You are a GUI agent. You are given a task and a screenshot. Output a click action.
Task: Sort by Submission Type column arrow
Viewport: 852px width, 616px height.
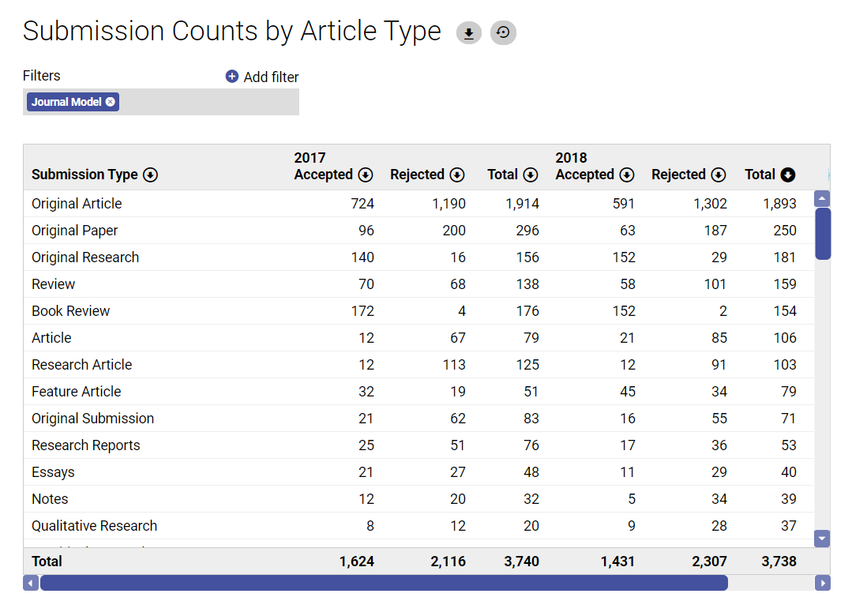[150, 175]
